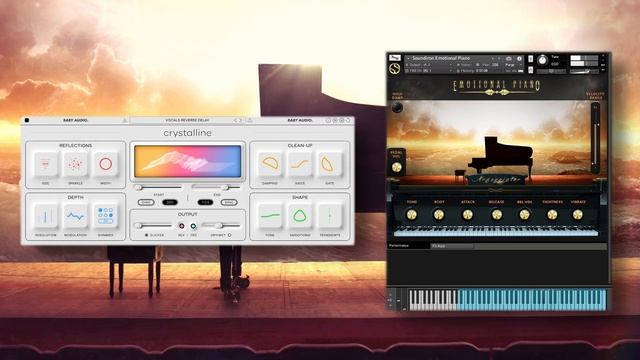Click the Transients control in Shape section
This screenshot has height=360, width=640.
click(x=329, y=216)
